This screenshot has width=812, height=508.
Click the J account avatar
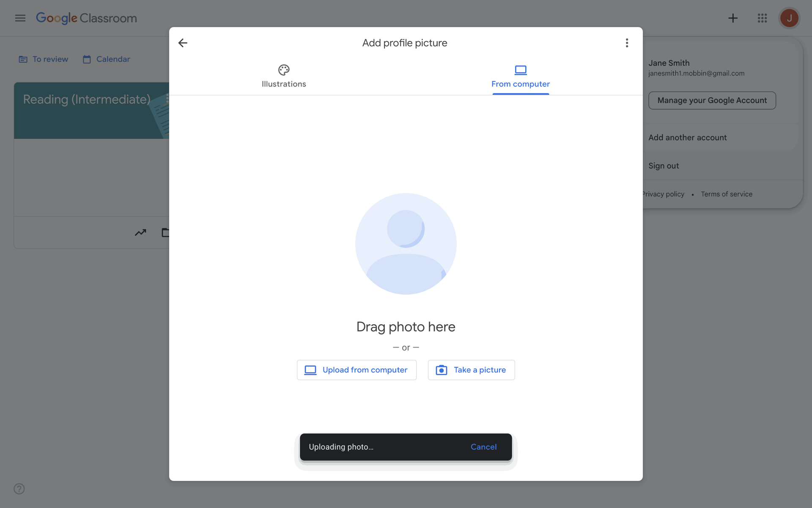tap(789, 18)
